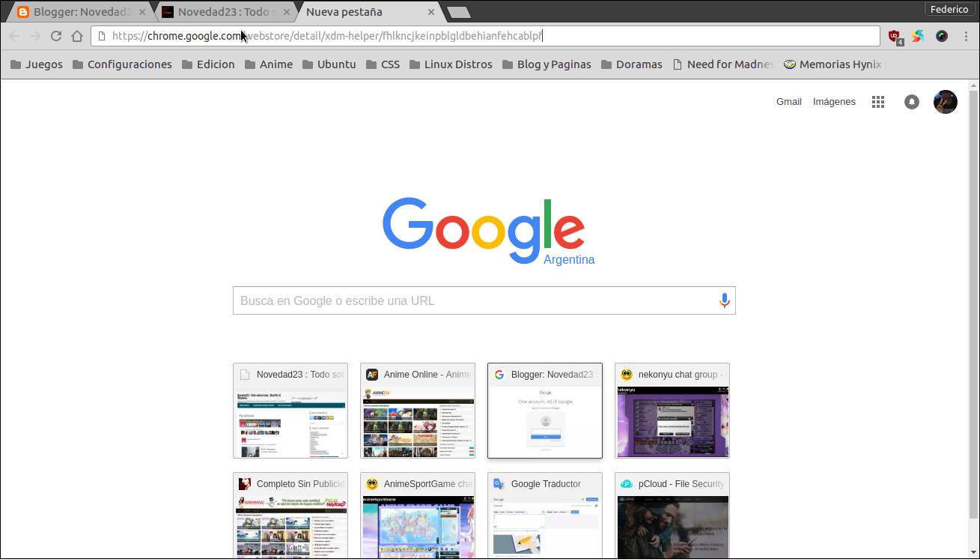
Task: Open the Completo Sin Publicidad thumbnail
Action: [290, 516]
